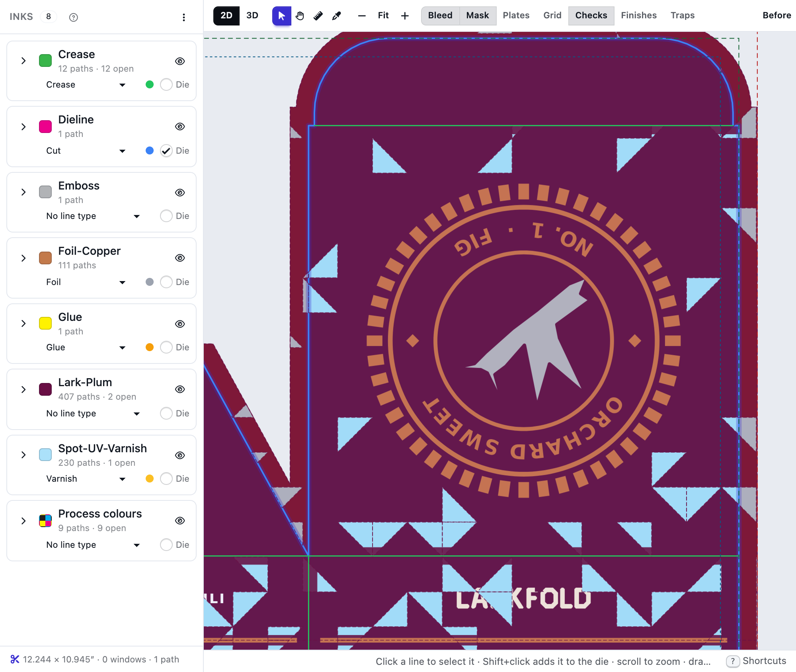Uncheck the Die checkbox for Dieline
The width and height of the screenshot is (796, 672).
tap(166, 150)
